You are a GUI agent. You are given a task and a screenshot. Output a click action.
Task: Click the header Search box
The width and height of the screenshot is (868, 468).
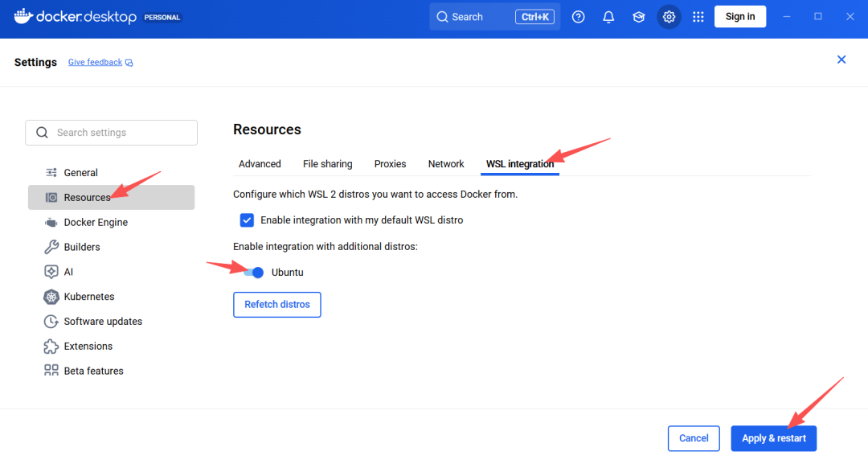[x=495, y=17]
